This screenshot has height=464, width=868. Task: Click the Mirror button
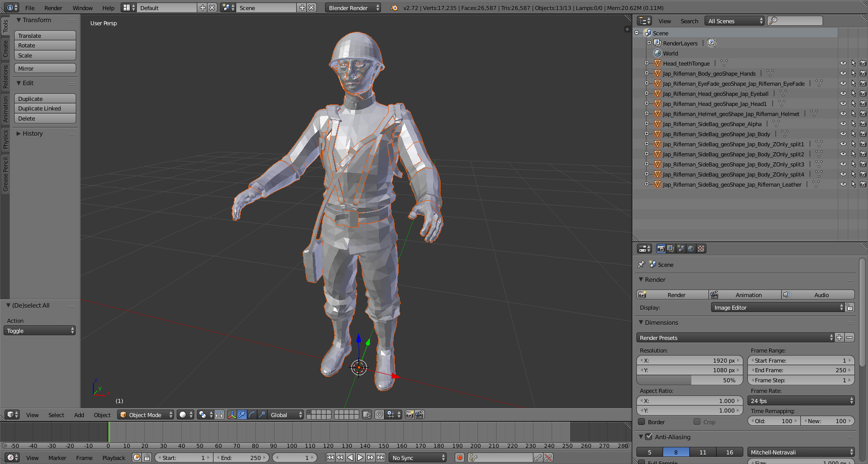[45, 68]
